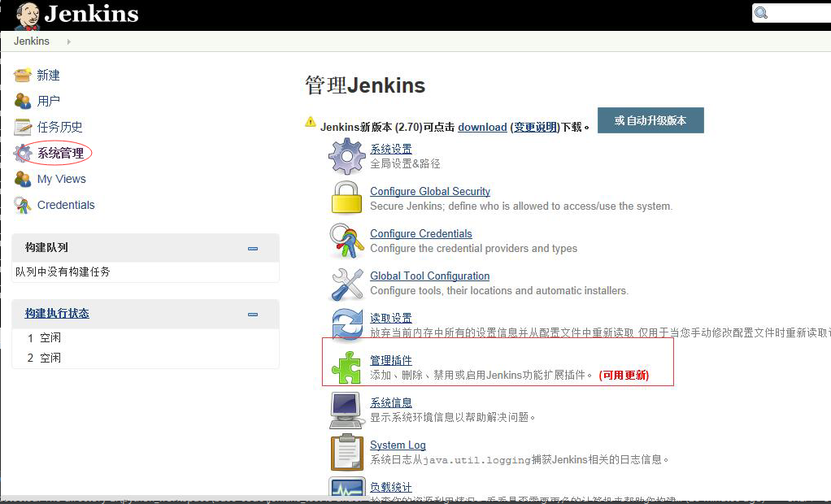Image resolution: width=831 pixels, height=504 pixels.
Task: Click the My Views people icon
Action: 22,179
